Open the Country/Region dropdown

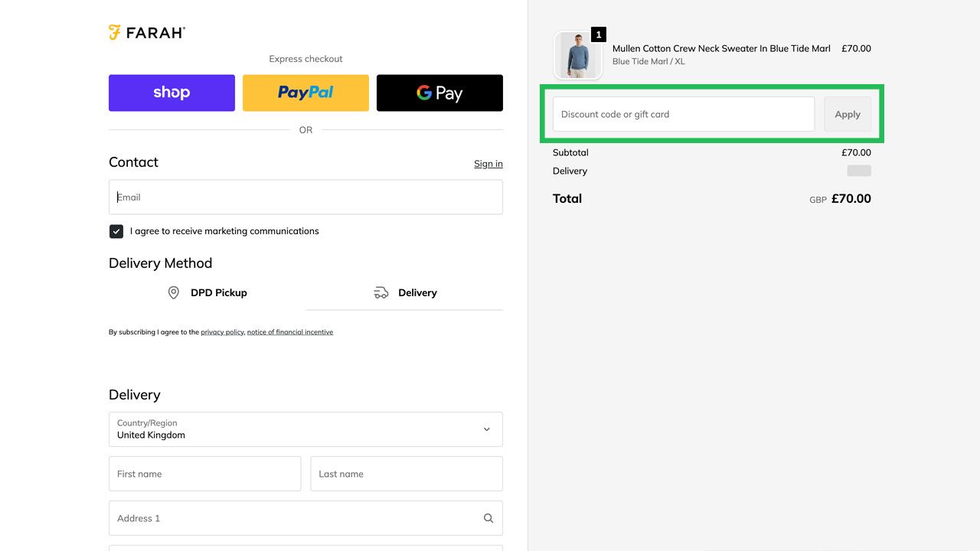(305, 429)
